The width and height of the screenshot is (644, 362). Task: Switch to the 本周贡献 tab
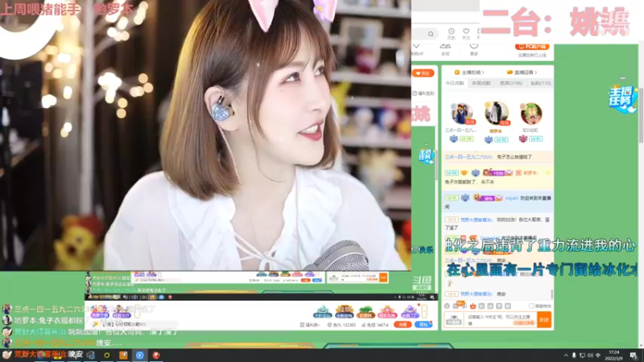(x=481, y=83)
